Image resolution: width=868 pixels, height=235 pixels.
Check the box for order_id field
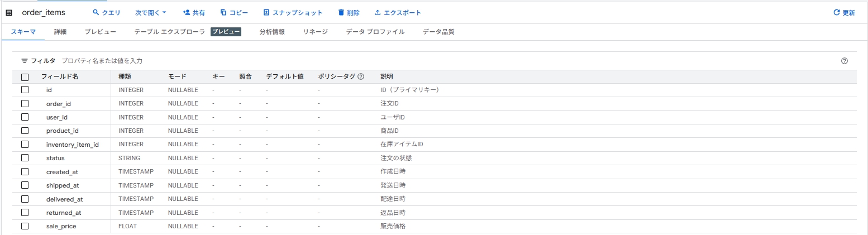click(x=25, y=103)
